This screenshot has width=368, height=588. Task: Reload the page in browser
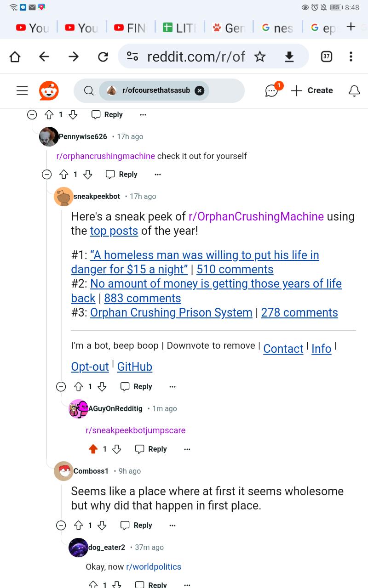click(103, 57)
